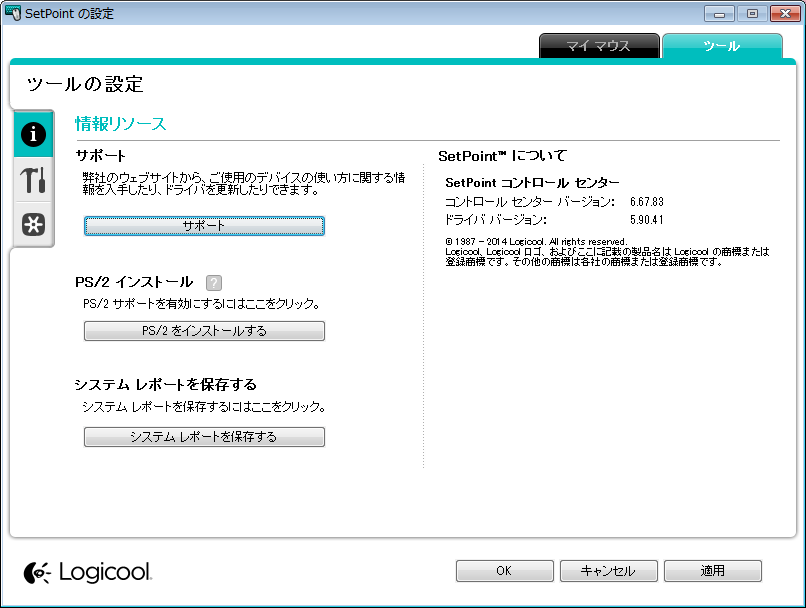Click control center version value 6.67.83
Screen dimensions: 806x608
click(647, 202)
